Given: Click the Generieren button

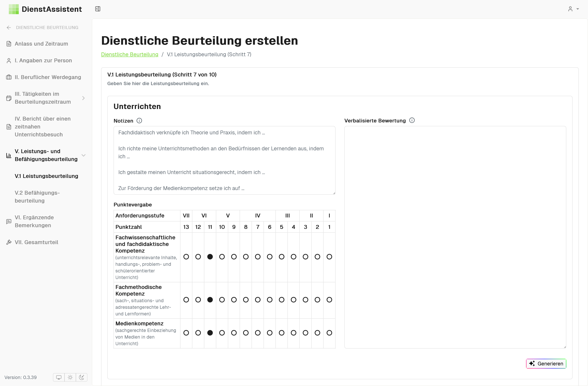Looking at the screenshot, I should (546, 364).
